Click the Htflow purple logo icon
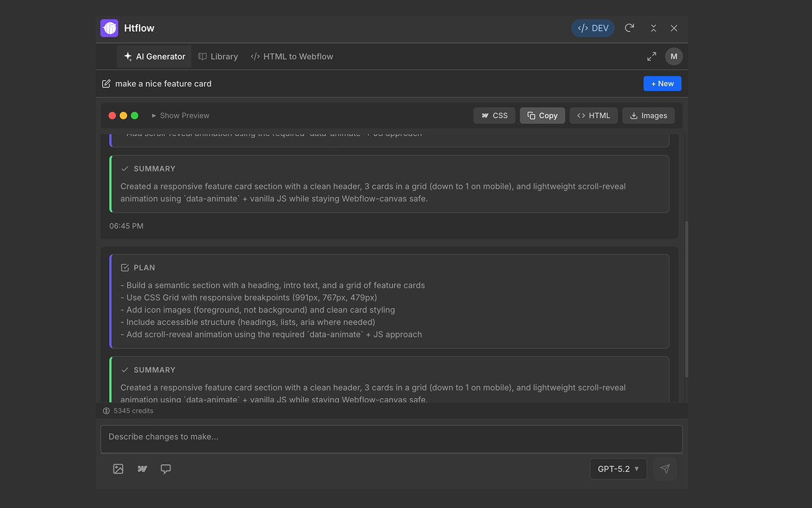Screen dimensions: 812x508 coord(110,28)
